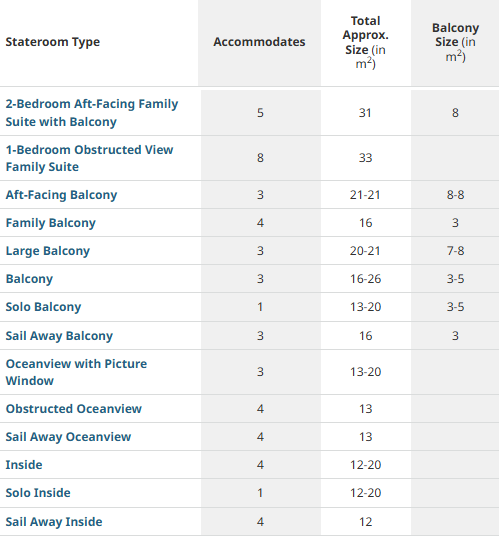Open the Sail Away Oceanview link
The width and height of the screenshot is (499, 536).
[x=68, y=437]
